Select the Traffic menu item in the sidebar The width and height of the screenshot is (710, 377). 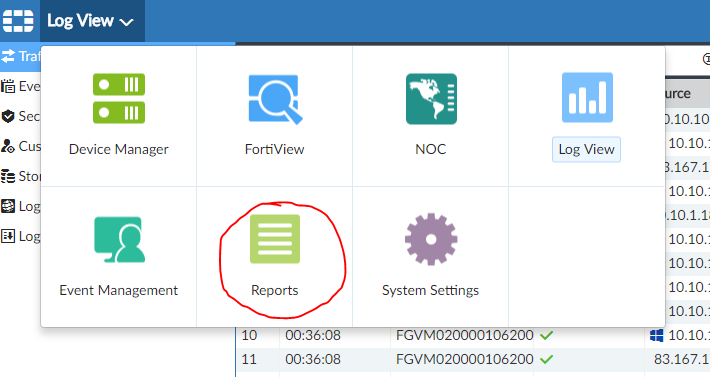20,57
